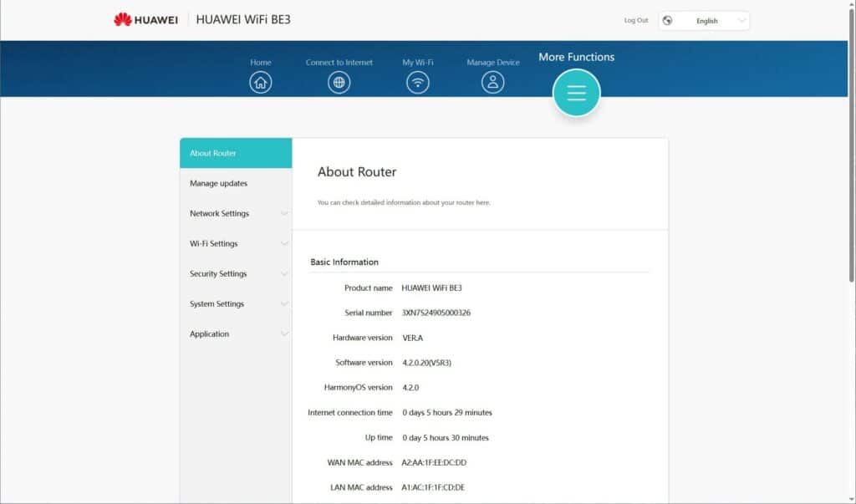
Task: Select the Manage Device person icon
Action: [493, 83]
